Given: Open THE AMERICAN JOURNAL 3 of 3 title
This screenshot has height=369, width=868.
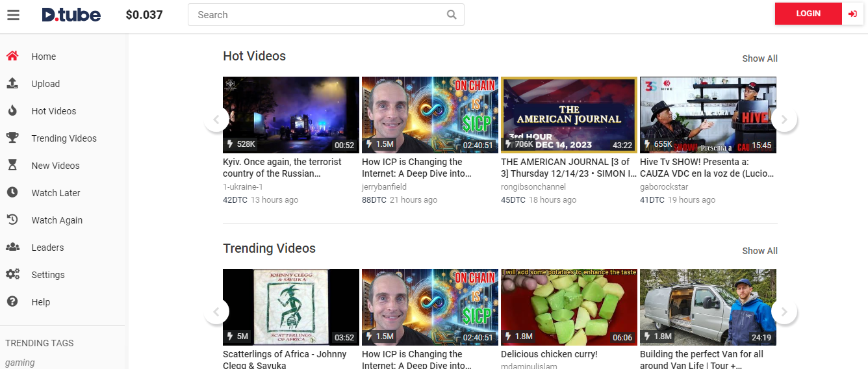Looking at the screenshot, I should point(568,168).
